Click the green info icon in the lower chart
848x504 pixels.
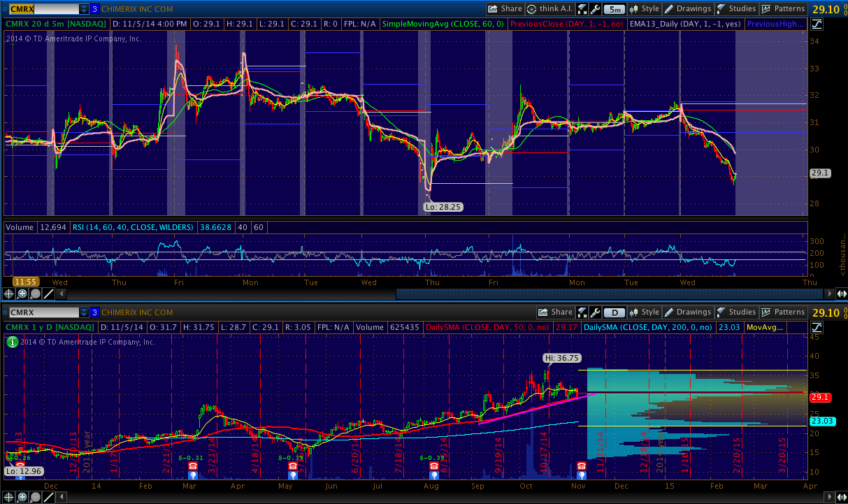coord(12,342)
